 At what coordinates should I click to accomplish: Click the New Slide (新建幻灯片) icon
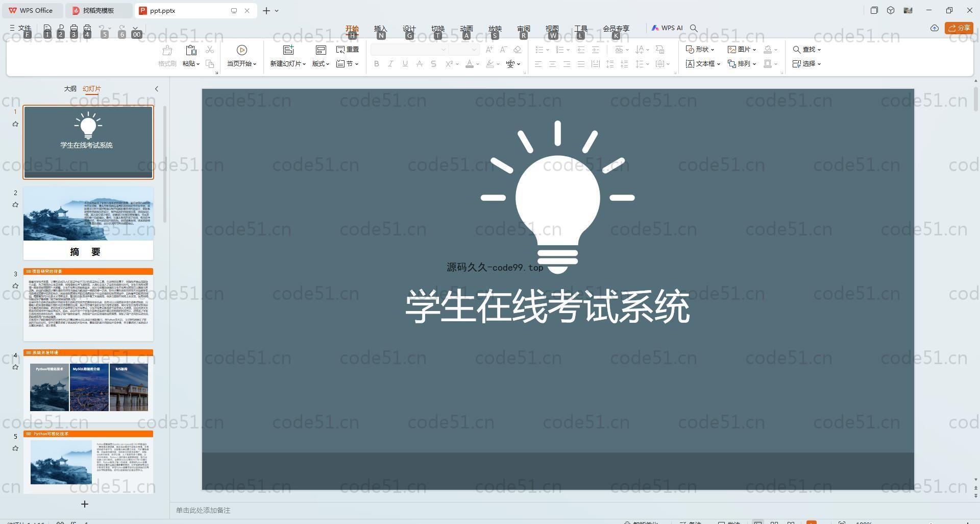(x=288, y=50)
